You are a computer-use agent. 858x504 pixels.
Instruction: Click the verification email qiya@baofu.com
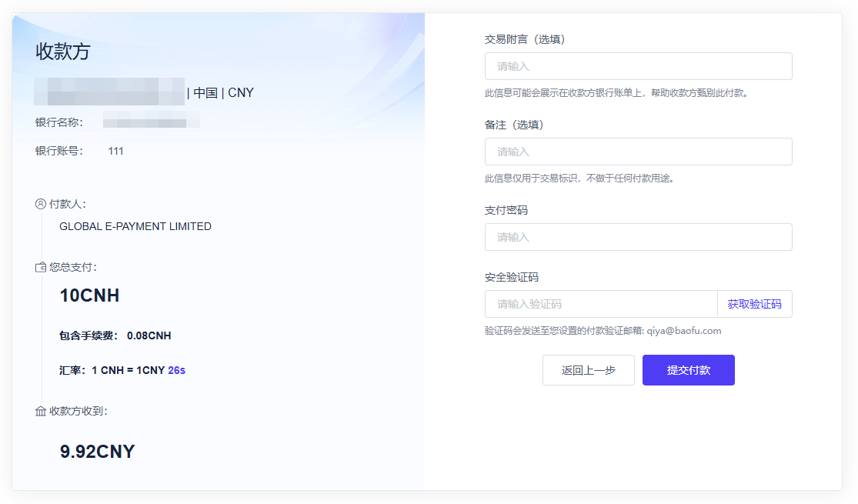pos(683,331)
